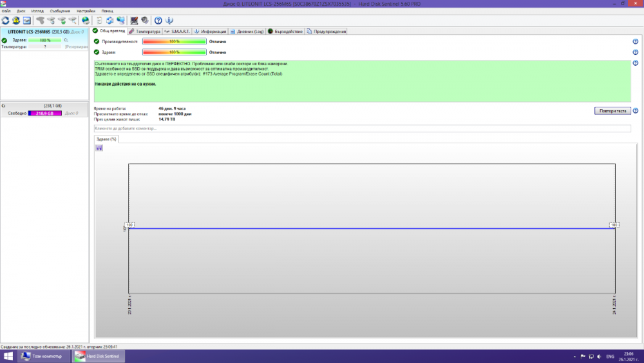Click the yellow warning alert toolbar icon
This screenshot has width=644, height=363.
tap(16, 21)
